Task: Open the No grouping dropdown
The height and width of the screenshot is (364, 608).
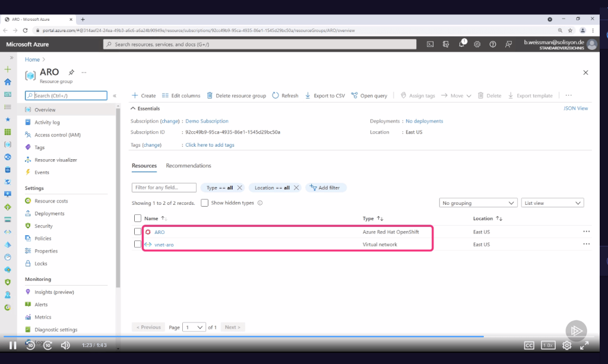Action: pos(478,202)
